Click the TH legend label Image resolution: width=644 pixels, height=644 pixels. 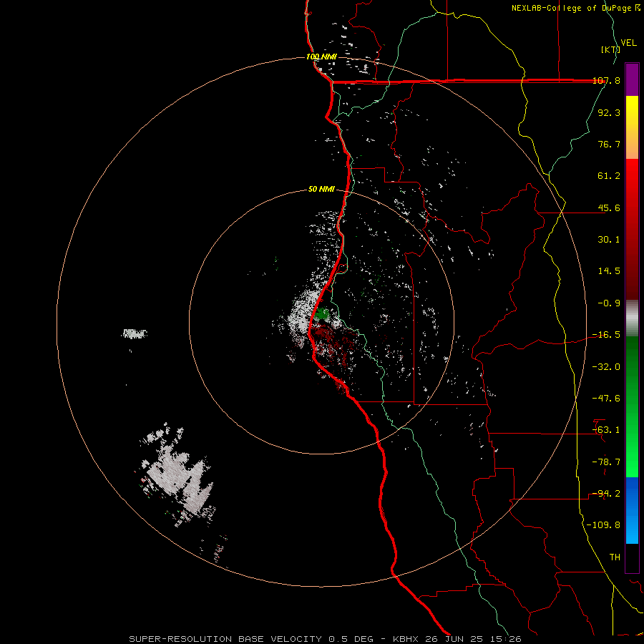615,557
